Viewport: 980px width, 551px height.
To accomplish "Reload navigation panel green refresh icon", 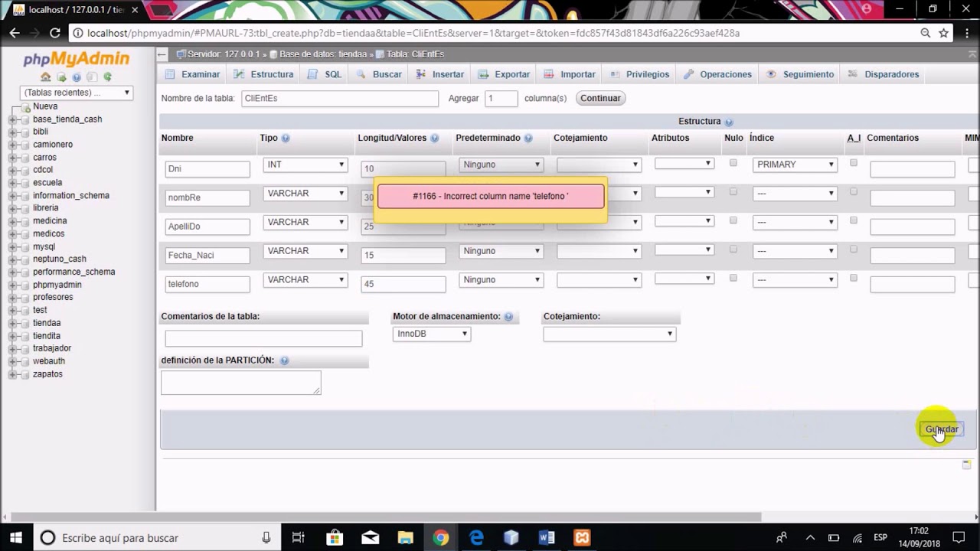I will tap(107, 77).
